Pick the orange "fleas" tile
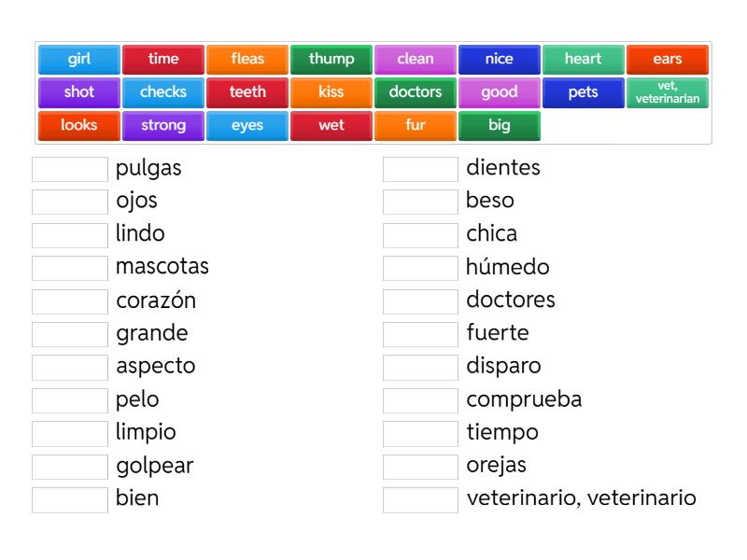 pyautogui.click(x=247, y=59)
